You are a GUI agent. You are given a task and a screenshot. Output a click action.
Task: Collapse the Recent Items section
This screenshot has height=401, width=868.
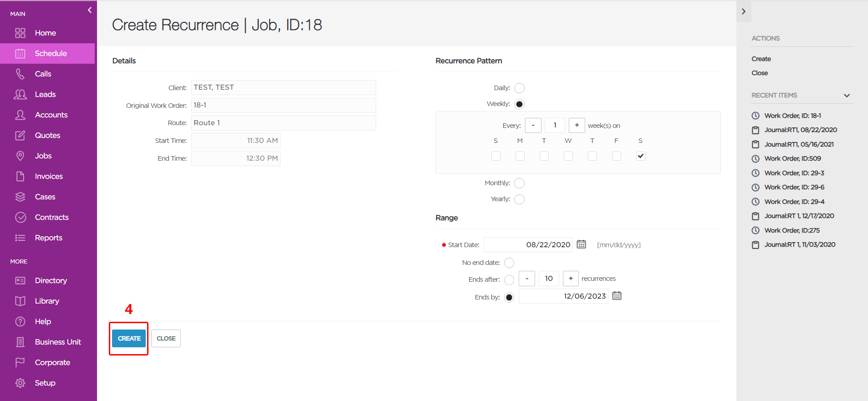(x=847, y=96)
